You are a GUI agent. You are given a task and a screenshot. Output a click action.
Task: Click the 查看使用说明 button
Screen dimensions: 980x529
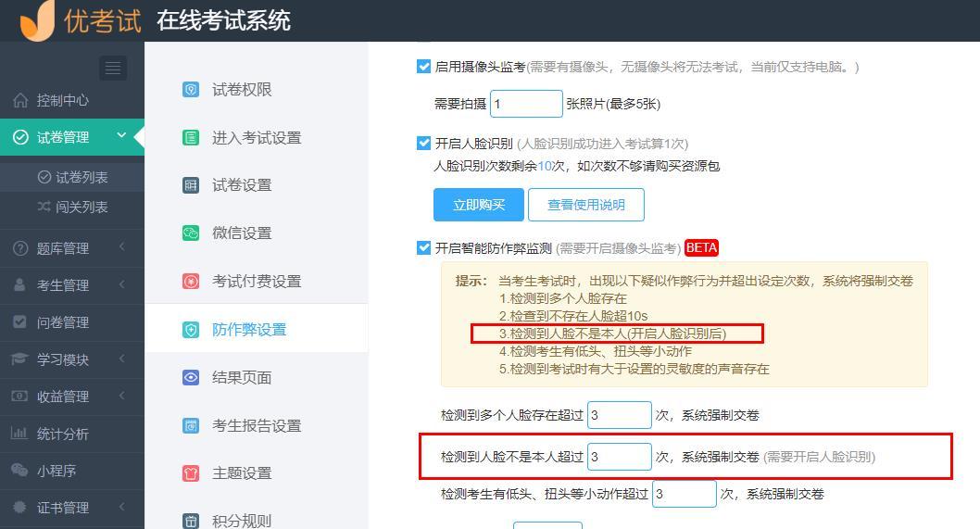coord(586,205)
